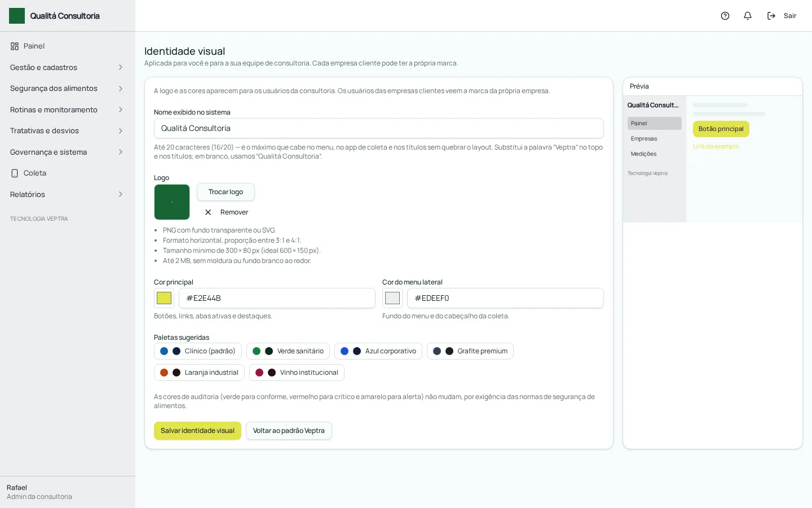Select the Vinho institucional palette
Image resolution: width=812 pixels, height=508 pixels.
point(297,373)
